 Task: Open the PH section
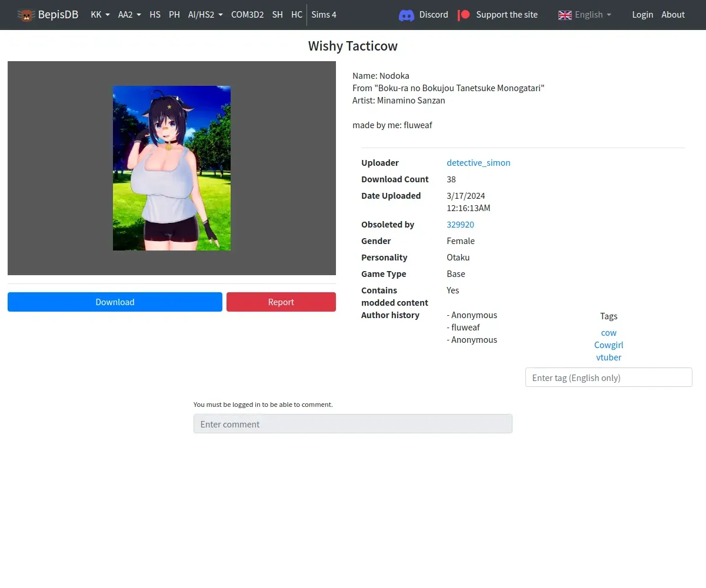174,15
